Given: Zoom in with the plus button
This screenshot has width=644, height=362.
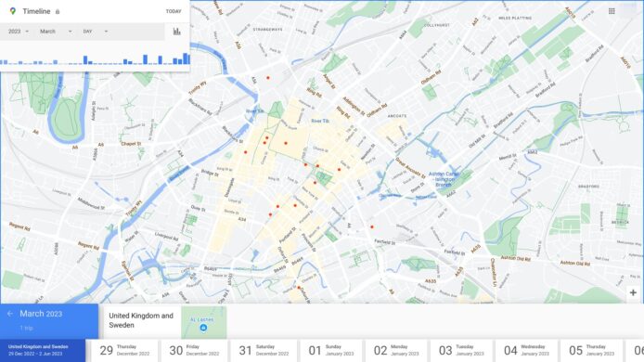Looking at the screenshot, I should point(633,293).
